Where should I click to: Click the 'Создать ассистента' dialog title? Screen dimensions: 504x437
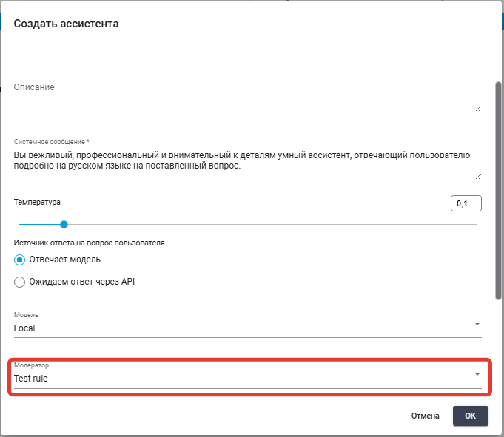point(66,24)
